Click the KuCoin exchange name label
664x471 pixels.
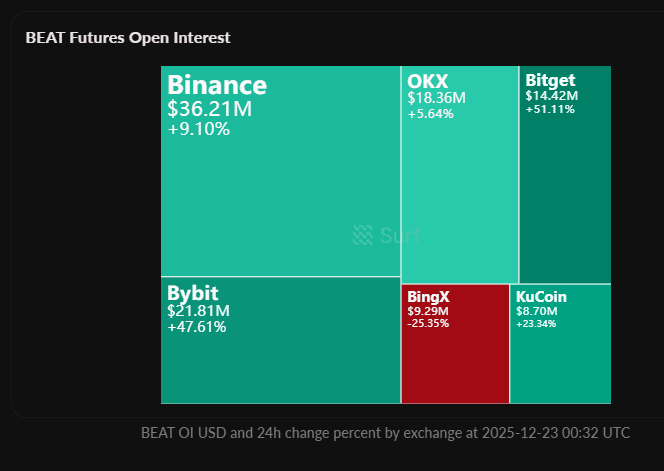(x=541, y=297)
